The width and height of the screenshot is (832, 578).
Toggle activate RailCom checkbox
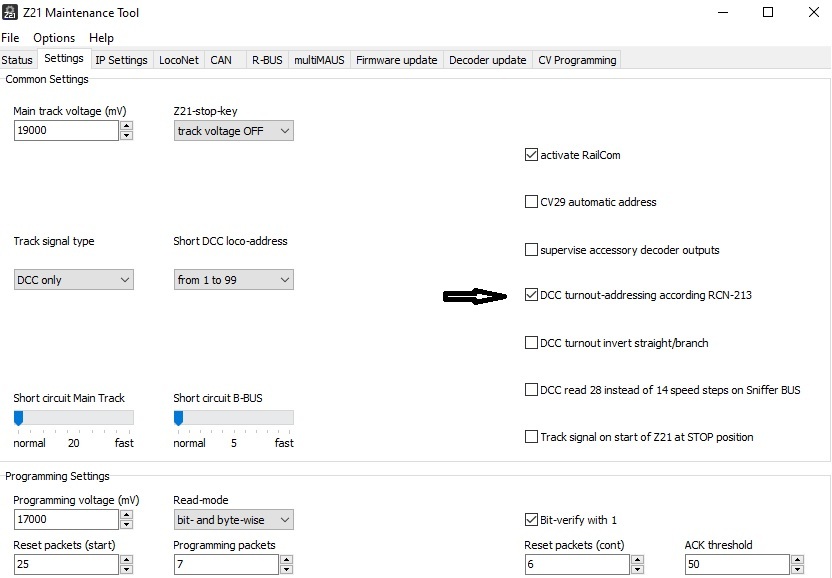click(531, 155)
